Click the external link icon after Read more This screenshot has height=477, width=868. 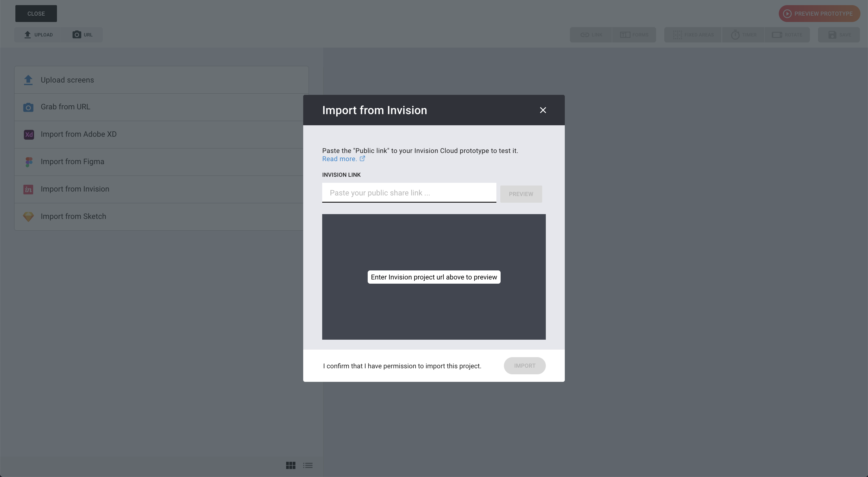tap(363, 159)
